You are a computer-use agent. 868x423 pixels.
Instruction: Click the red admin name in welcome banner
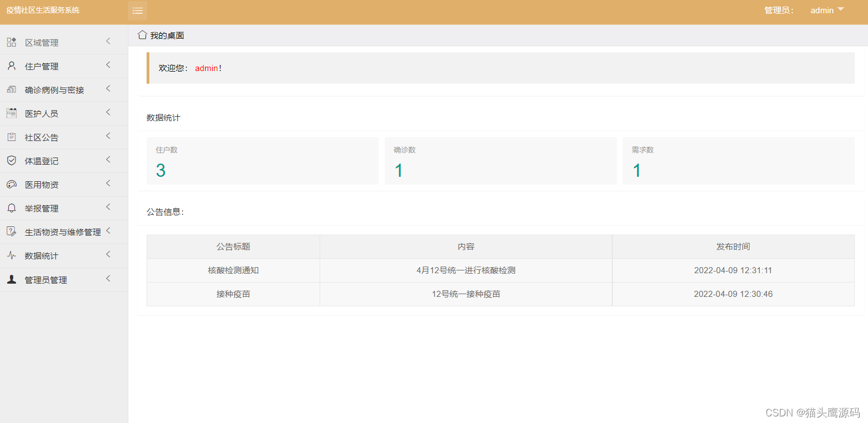tap(207, 68)
